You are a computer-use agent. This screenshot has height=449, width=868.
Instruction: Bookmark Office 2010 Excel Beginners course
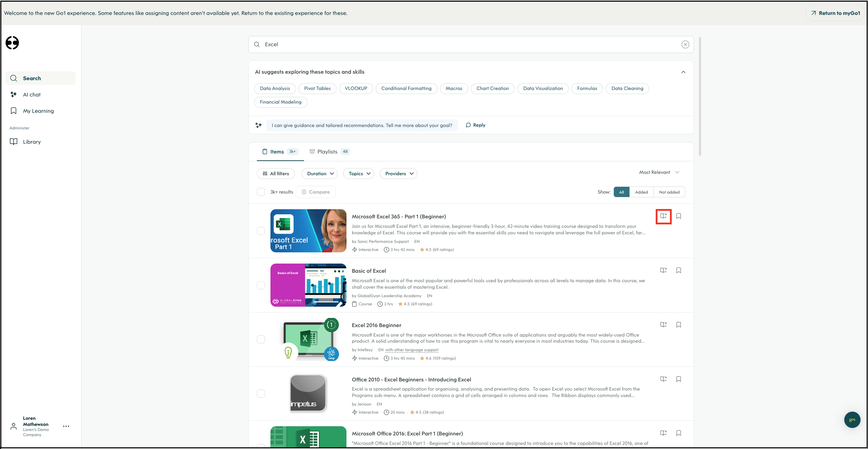679,379
